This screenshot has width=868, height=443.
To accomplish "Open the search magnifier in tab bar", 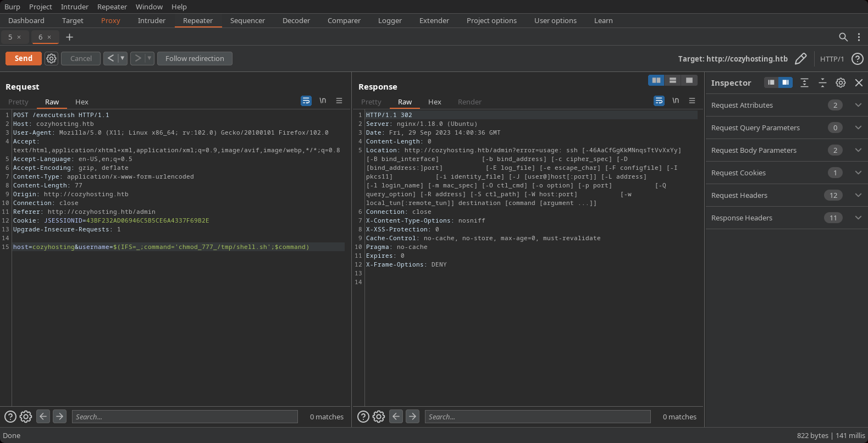I will pyautogui.click(x=843, y=37).
